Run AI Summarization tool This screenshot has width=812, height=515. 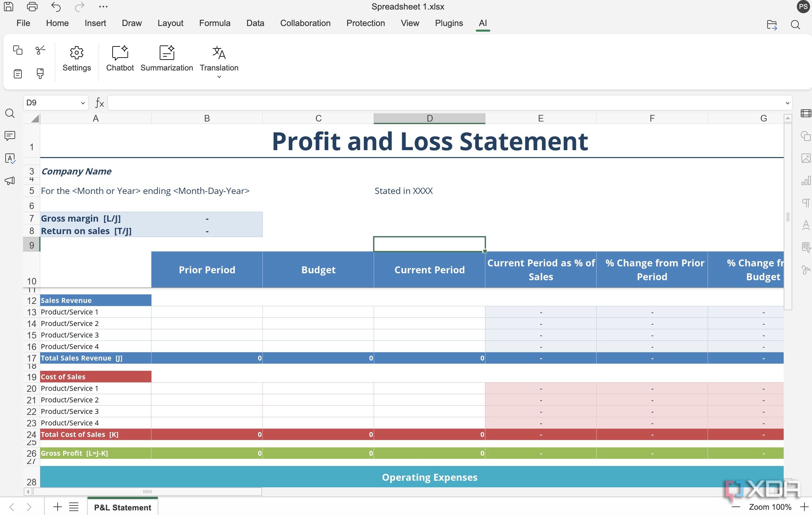[167, 59]
